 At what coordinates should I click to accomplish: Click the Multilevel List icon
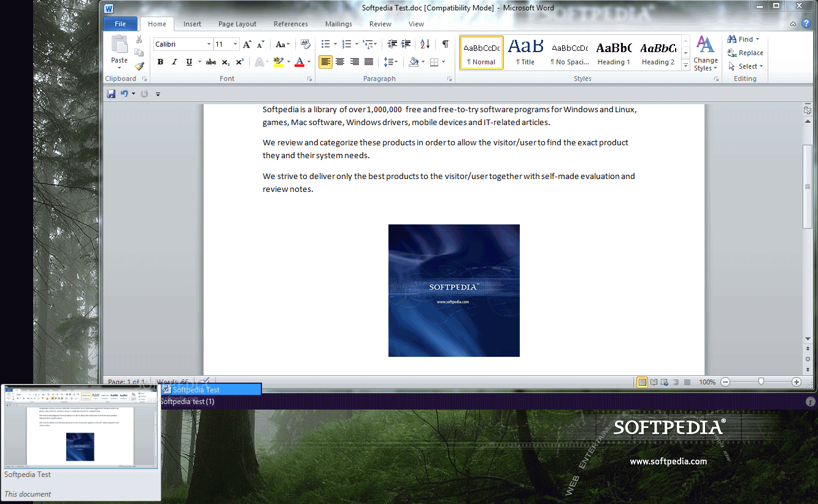(367, 44)
